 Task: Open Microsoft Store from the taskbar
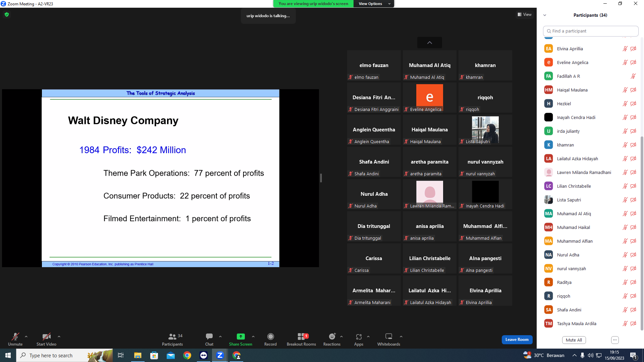[x=154, y=355]
